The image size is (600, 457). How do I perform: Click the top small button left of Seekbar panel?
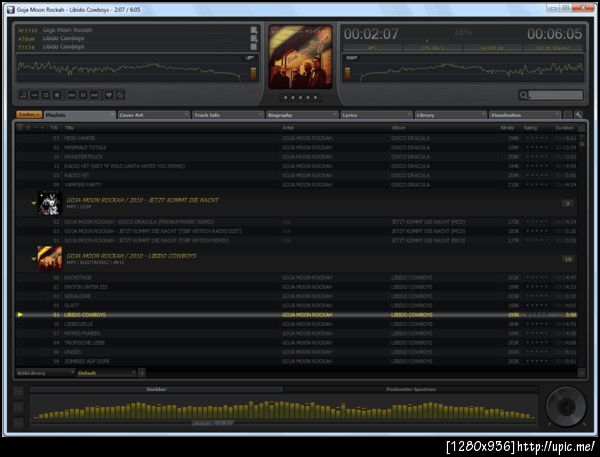(x=19, y=392)
